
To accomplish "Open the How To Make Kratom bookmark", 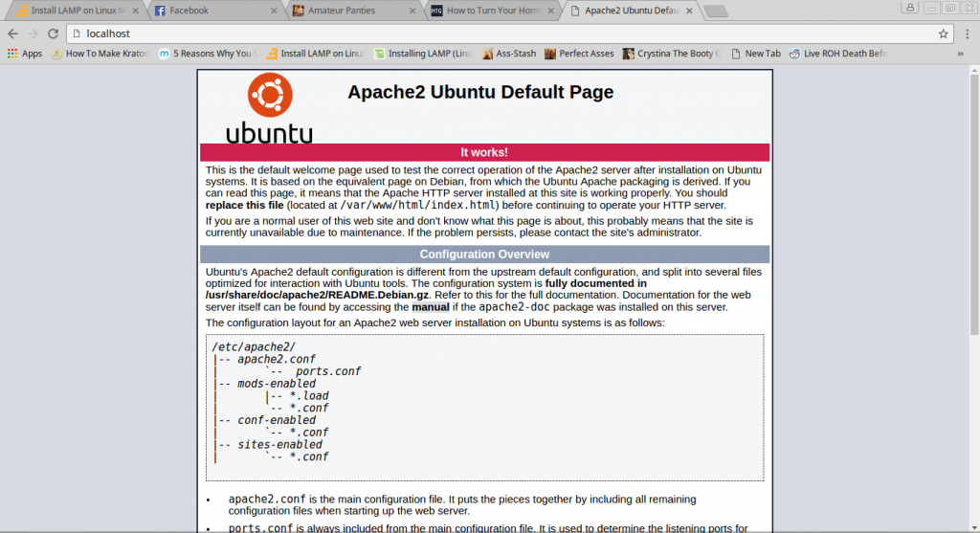I will tap(100, 54).
